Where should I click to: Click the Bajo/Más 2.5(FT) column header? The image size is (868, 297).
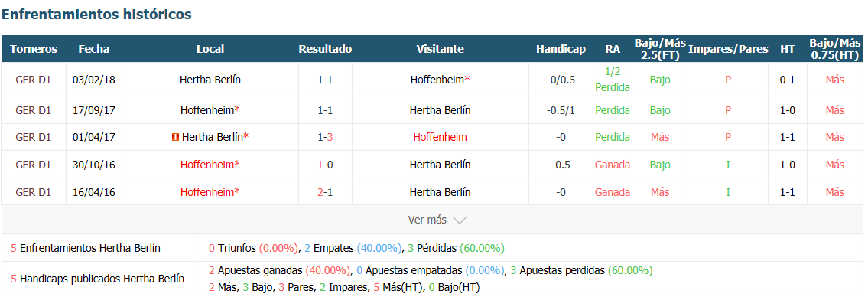660,49
